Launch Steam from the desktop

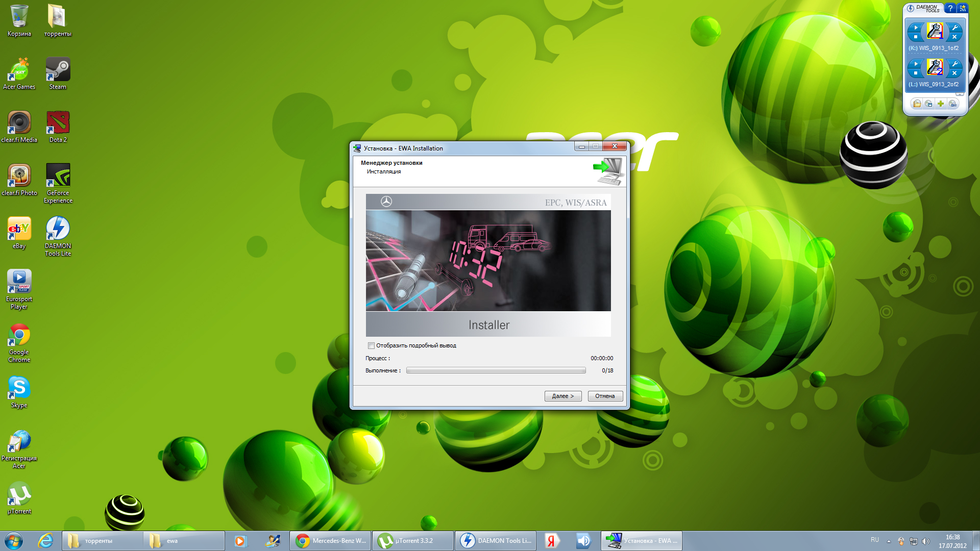pyautogui.click(x=58, y=74)
